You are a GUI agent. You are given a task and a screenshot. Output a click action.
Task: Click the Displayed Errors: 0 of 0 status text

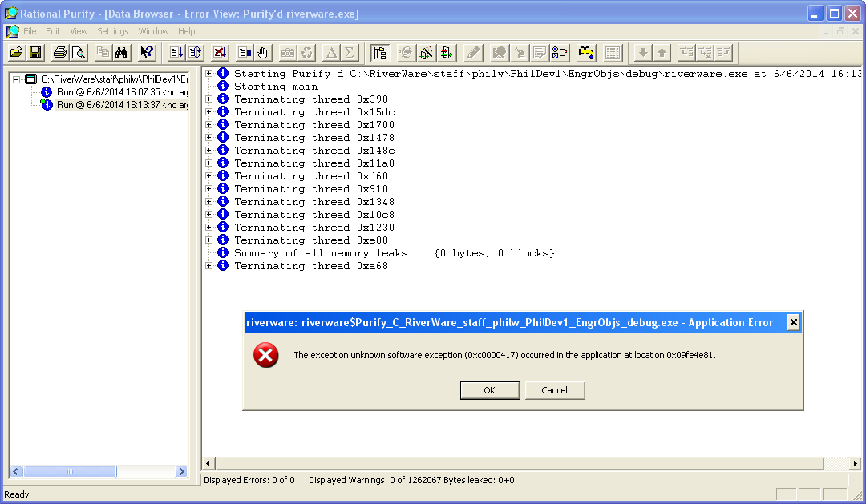[x=249, y=480]
